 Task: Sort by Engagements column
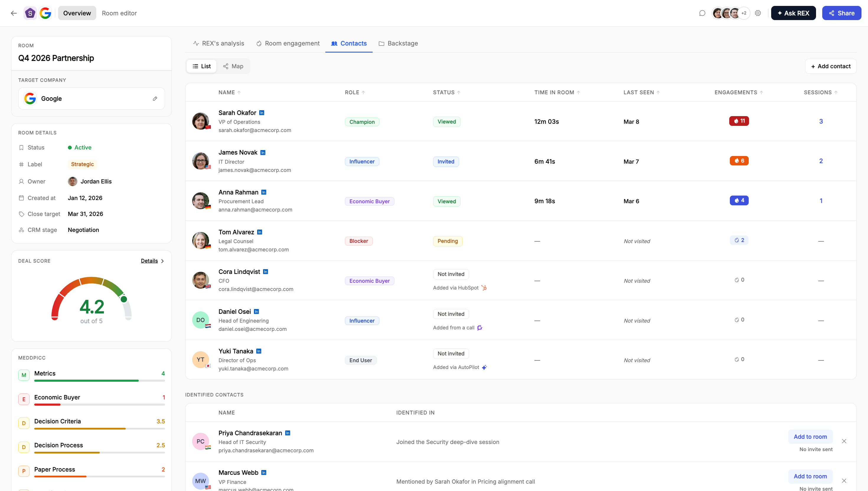739,92
